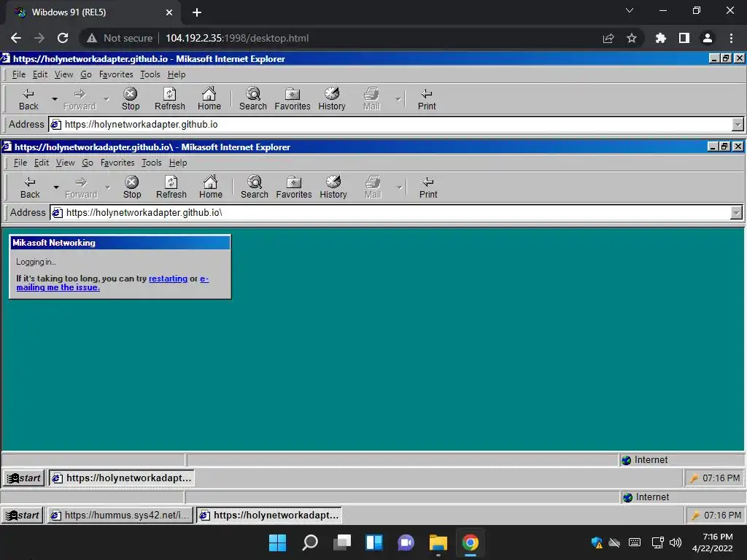This screenshot has width=747, height=560.
Task: Open History in outer Explorer window toolbar
Action: coord(332,99)
